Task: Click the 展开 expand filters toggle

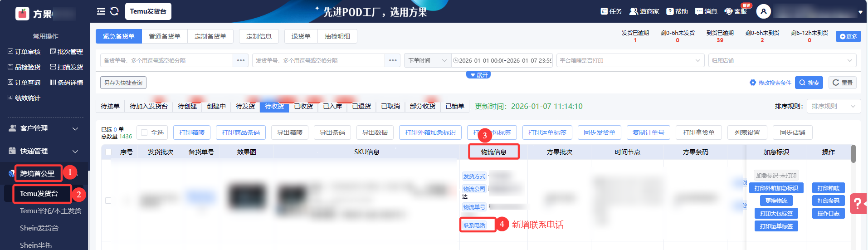Action: [x=478, y=75]
